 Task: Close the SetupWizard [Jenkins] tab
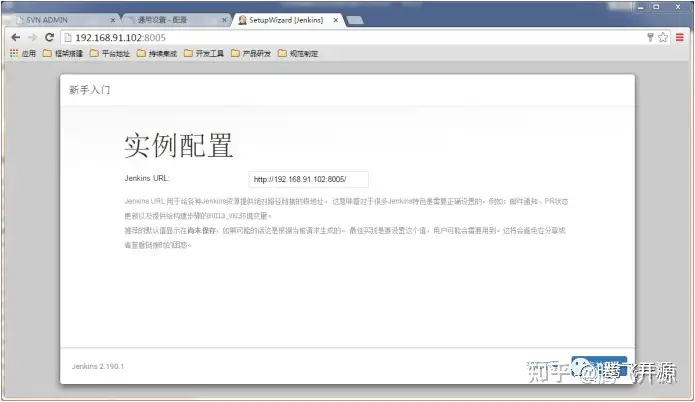click(336, 20)
